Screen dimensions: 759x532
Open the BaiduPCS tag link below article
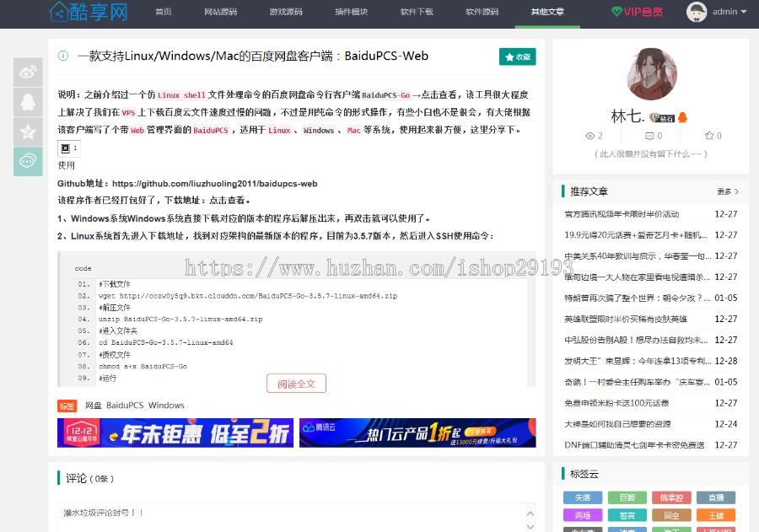(x=124, y=406)
